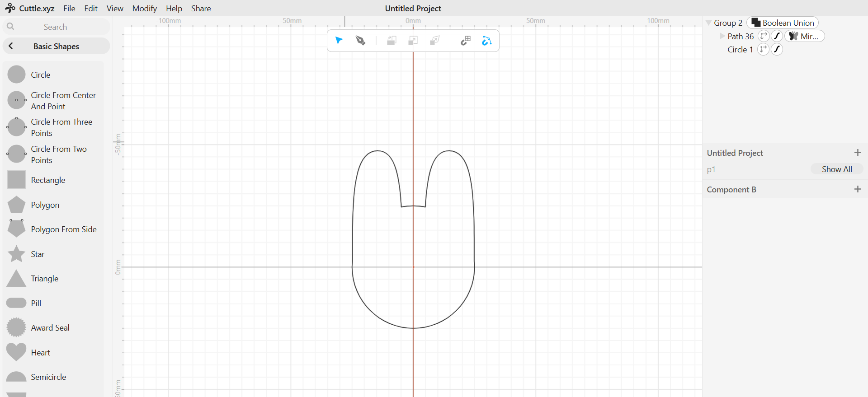Viewport: 868px width, 397px height.
Task: Select the Component B header
Action: coord(731,189)
